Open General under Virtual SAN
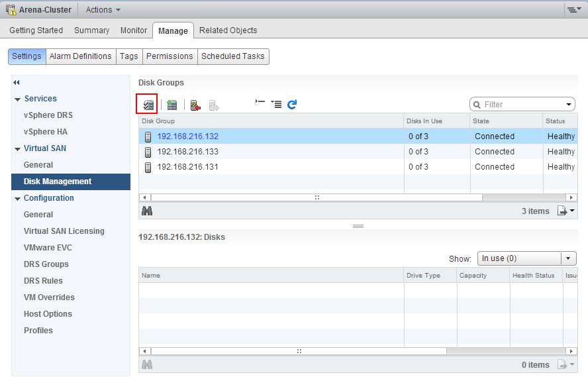588x377 pixels. pos(38,165)
